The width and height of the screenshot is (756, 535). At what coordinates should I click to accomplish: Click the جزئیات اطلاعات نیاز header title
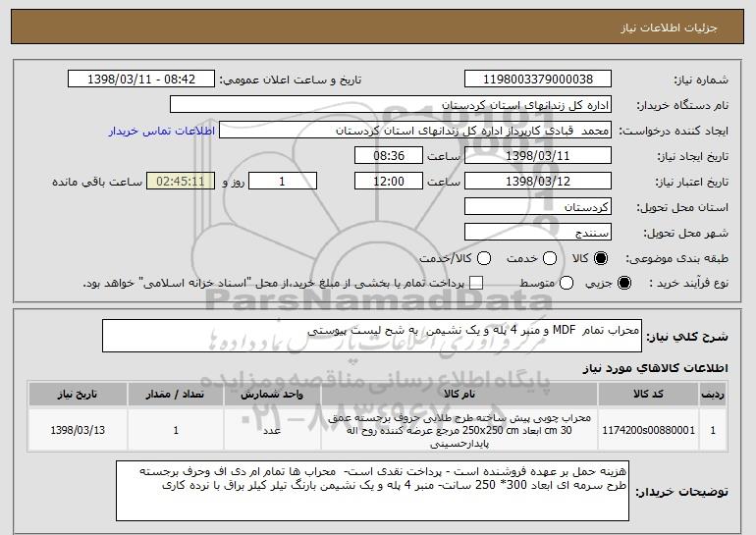[x=669, y=27]
